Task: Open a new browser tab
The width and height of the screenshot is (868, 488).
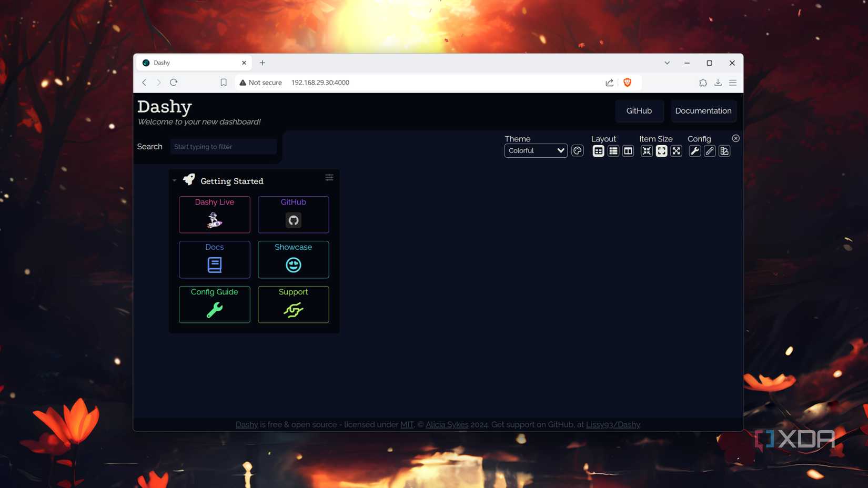Action: click(263, 63)
